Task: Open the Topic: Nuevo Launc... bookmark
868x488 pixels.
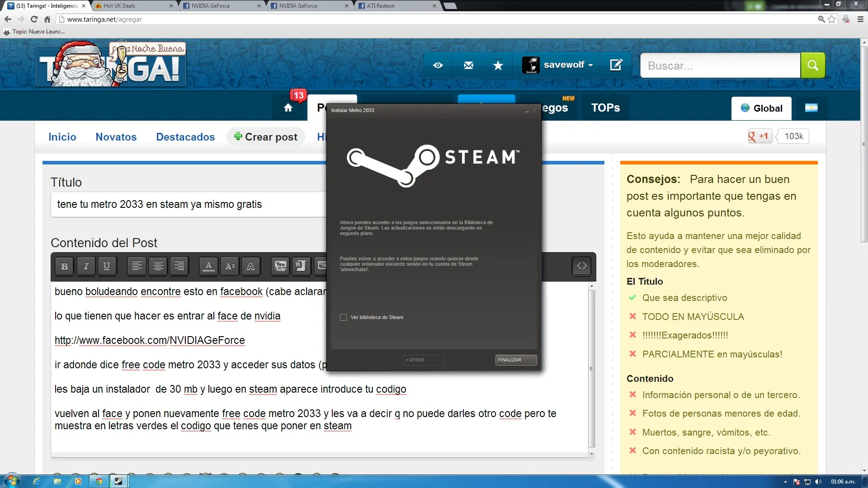Action: (x=34, y=32)
